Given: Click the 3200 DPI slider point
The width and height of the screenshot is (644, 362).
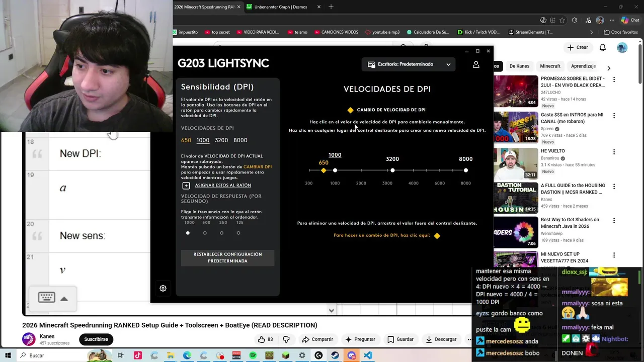Looking at the screenshot, I should click(x=392, y=170).
